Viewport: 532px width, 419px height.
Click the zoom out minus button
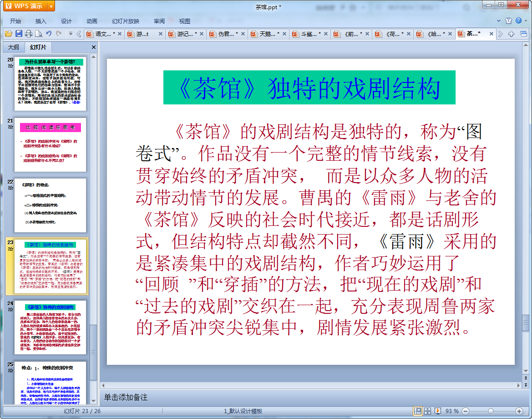pyautogui.click(x=466, y=411)
